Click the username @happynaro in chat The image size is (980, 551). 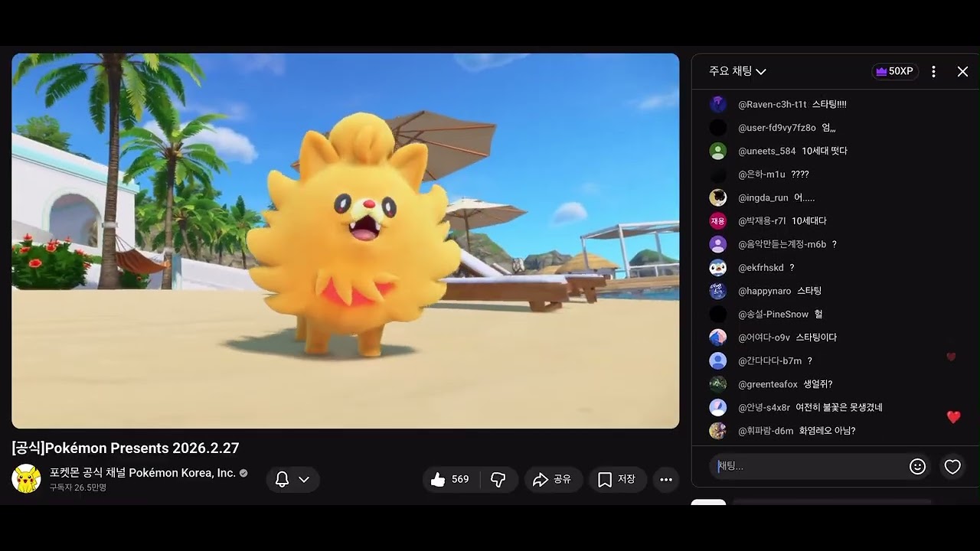[764, 291]
